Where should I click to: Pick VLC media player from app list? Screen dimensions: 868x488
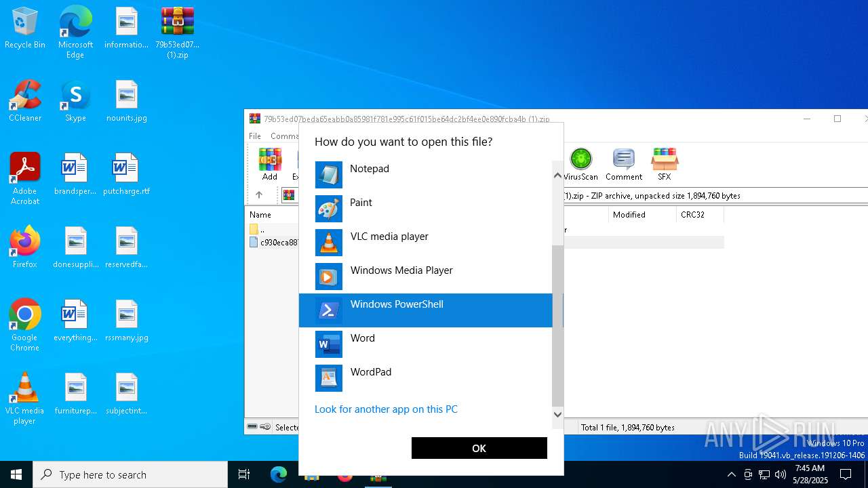(425, 243)
